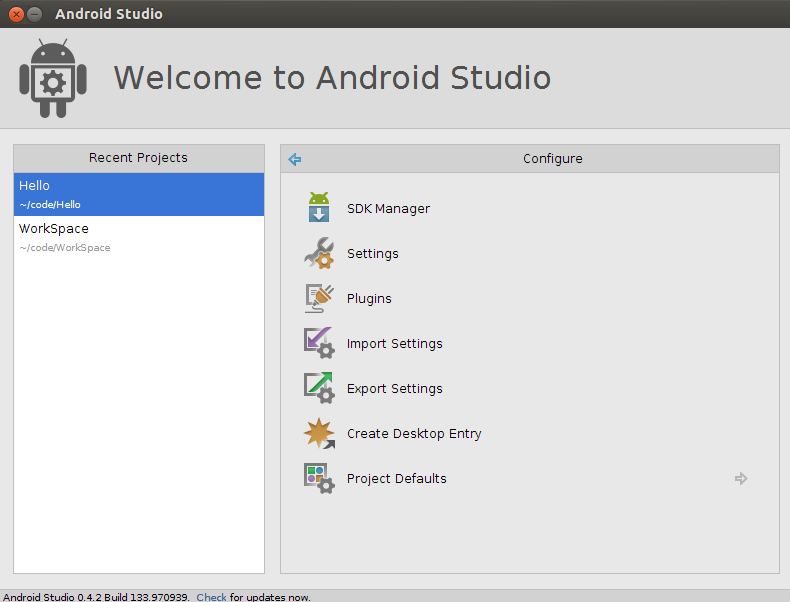
Task: Click the Project Defaults gear icon
Action: click(319, 478)
